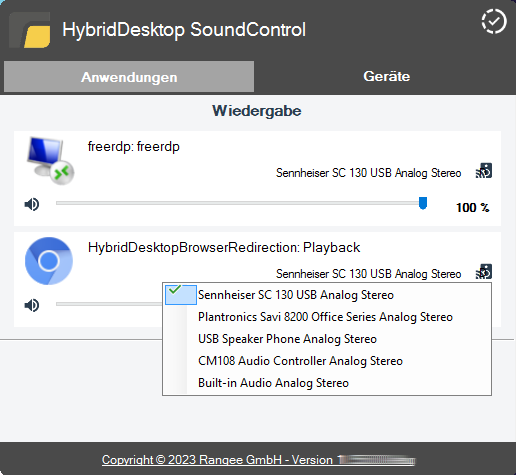
Task: Click Playback's Sennheiser device label
Action: [x=368, y=274]
